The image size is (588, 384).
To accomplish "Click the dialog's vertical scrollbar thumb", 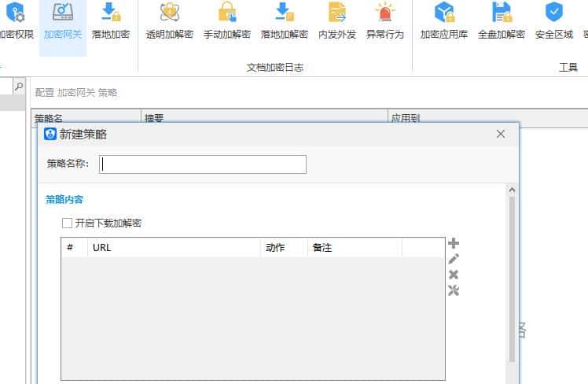I will point(512,279).
